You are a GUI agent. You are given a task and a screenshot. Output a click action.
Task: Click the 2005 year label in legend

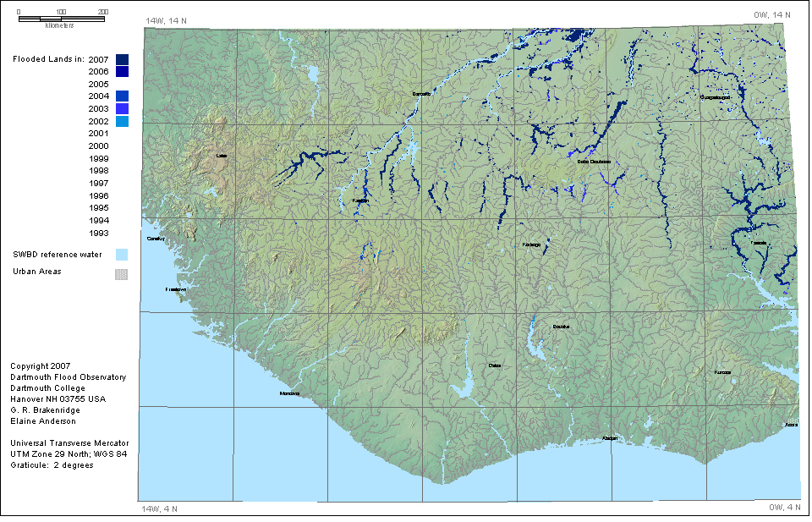[x=98, y=85]
